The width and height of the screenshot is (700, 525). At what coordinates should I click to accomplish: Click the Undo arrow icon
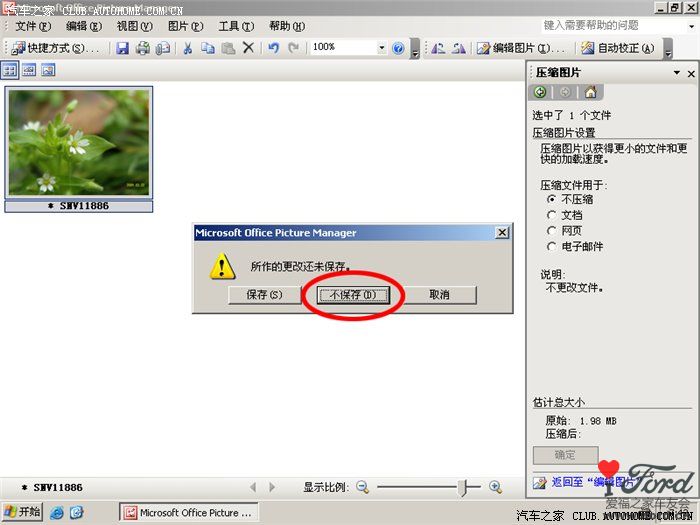tap(273, 48)
